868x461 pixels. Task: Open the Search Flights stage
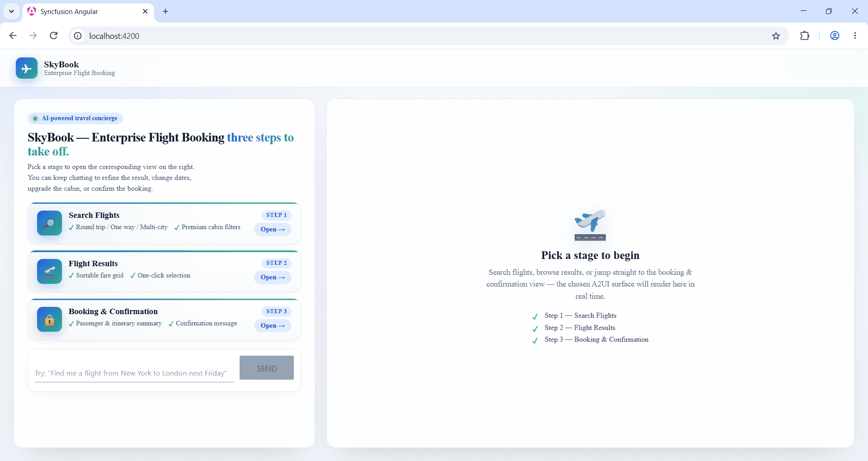[x=273, y=229]
